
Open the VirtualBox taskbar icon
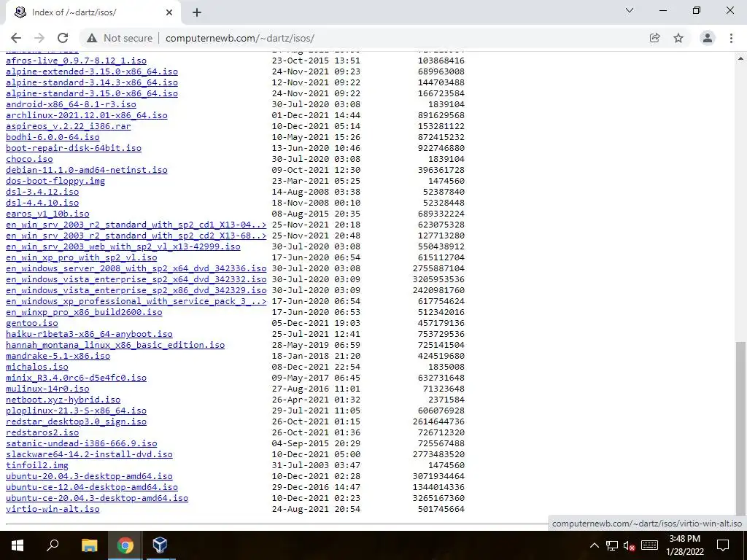click(x=160, y=545)
